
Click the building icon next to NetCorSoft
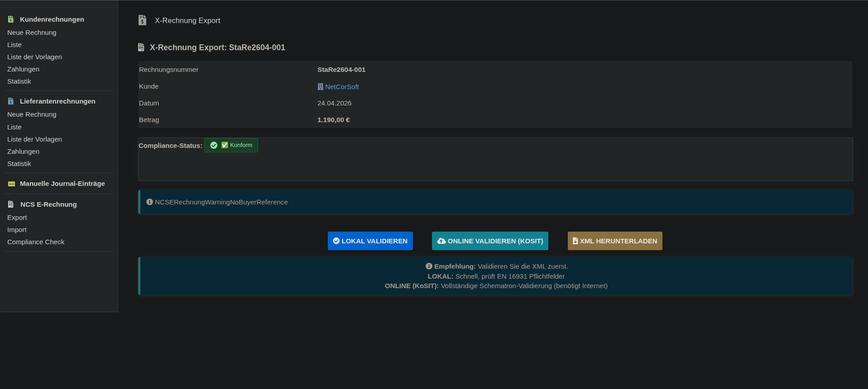tap(320, 87)
